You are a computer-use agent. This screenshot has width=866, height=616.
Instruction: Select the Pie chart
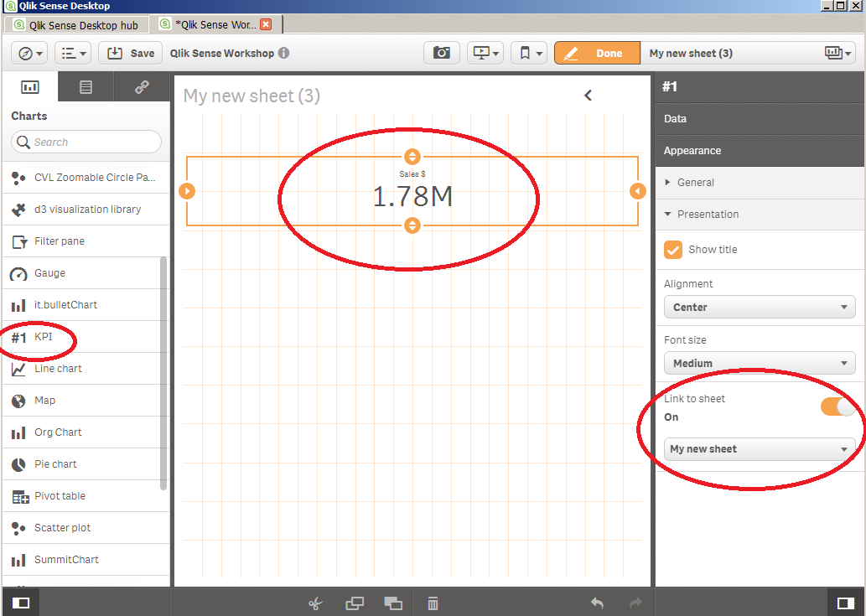tap(81, 464)
